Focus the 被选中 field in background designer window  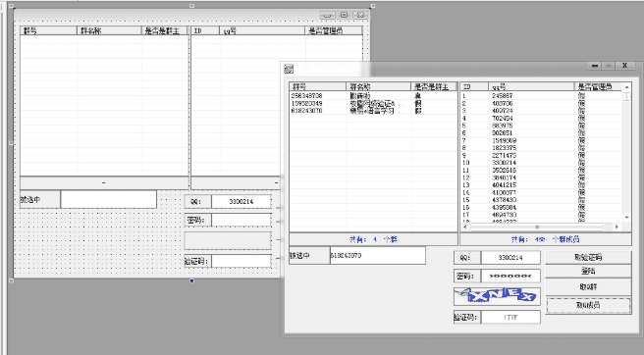pyautogui.click(x=108, y=199)
